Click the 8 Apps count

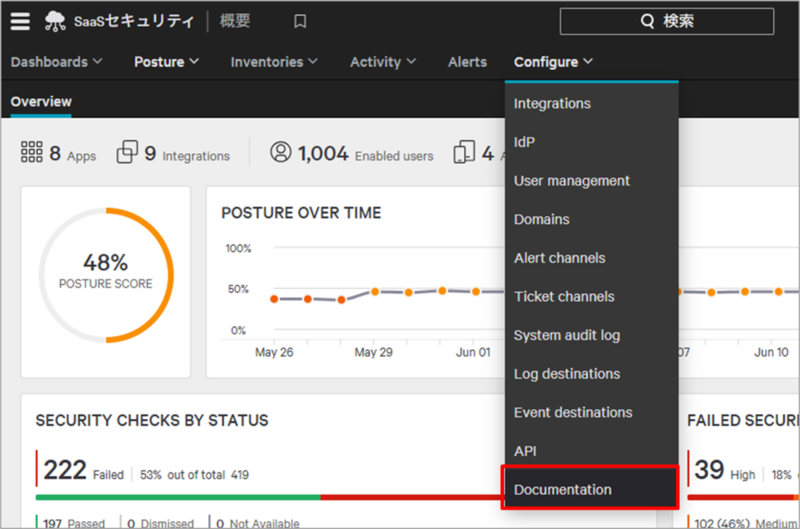[72, 153]
